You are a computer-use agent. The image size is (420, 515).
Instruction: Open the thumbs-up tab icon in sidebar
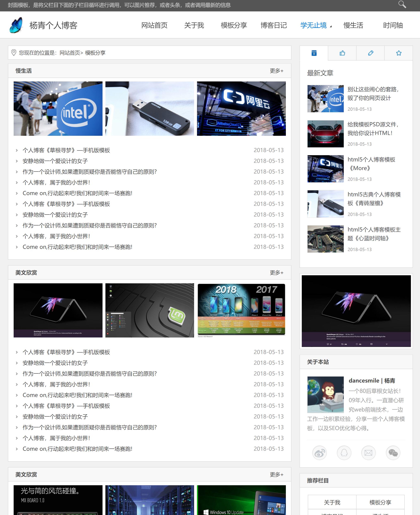coord(342,53)
